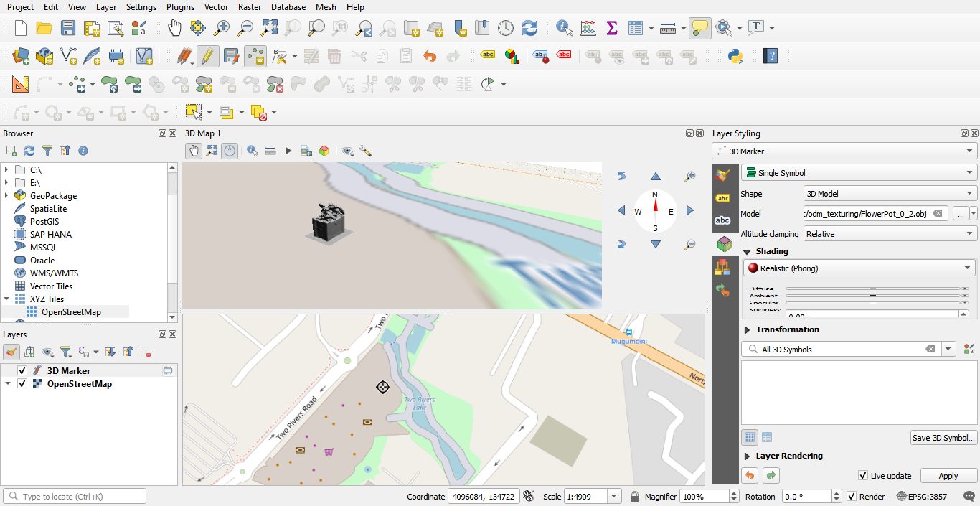Click the Save Project icon
This screenshot has width=980, height=506.
68,28
